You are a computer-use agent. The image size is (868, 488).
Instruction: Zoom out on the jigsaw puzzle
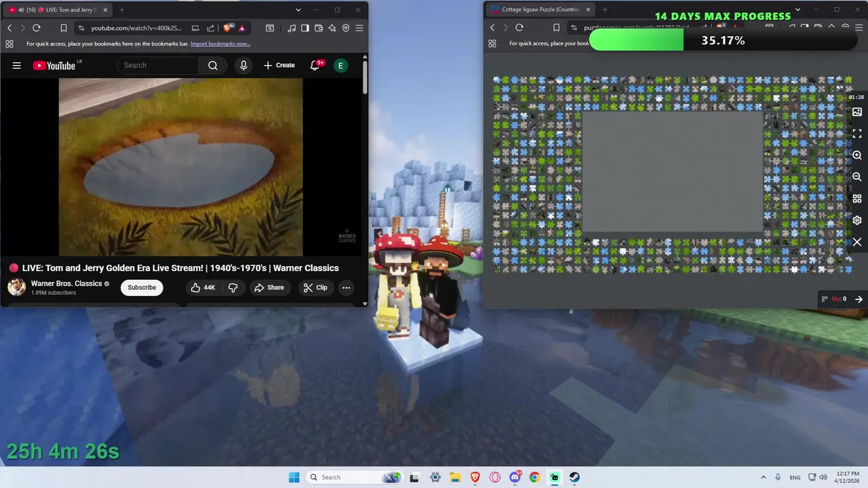tap(857, 177)
